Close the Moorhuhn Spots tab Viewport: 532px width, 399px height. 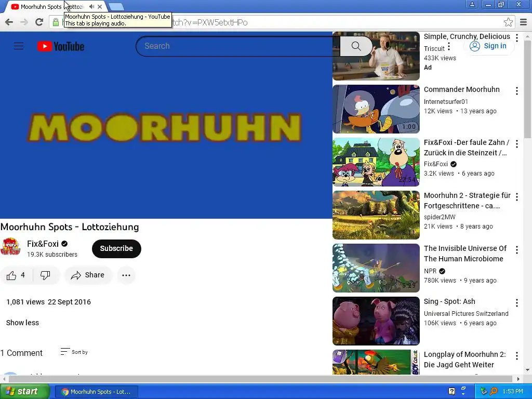100,6
